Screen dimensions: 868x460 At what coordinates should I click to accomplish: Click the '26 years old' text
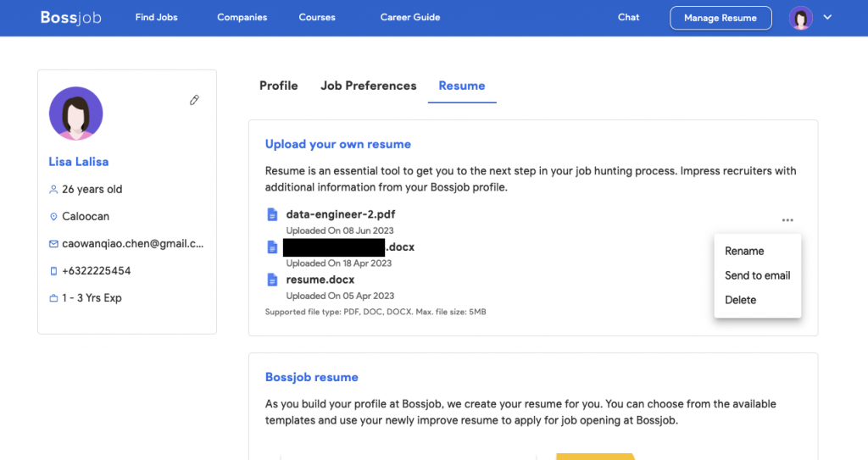click(92, 189)
